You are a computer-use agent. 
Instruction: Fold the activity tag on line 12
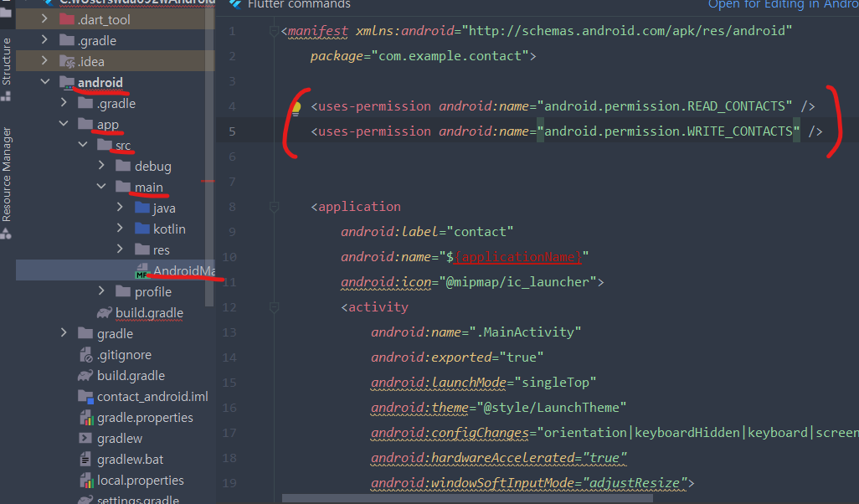coord(274,307)
